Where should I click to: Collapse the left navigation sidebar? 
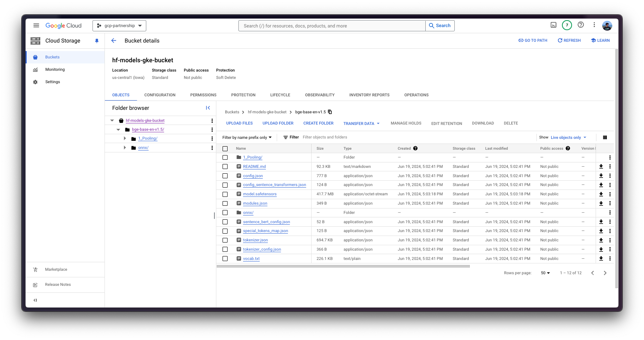click(x=35, y=300)
